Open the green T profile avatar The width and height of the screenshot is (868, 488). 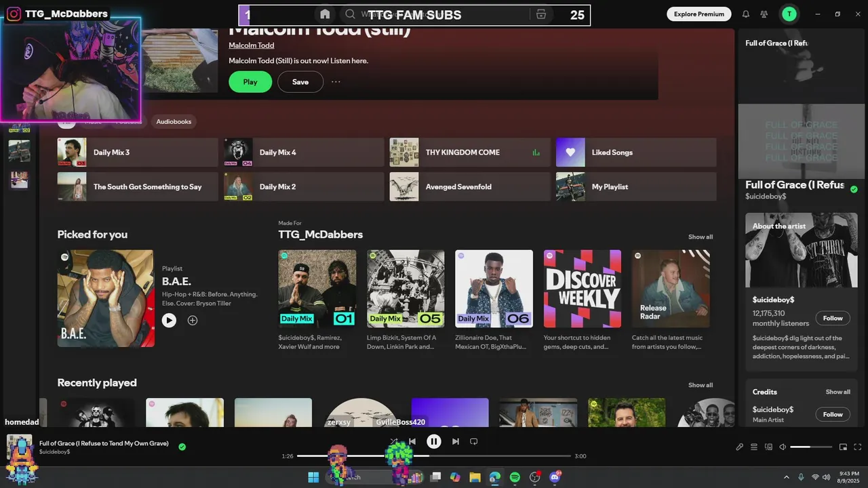(x=789, y=14)
